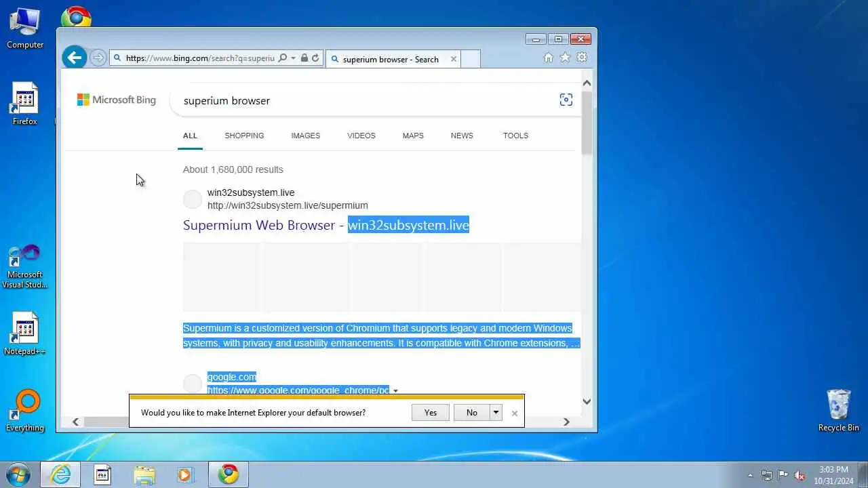Select the ALL results tab
This screenshot has width=868, height=488.
[190, 136]
